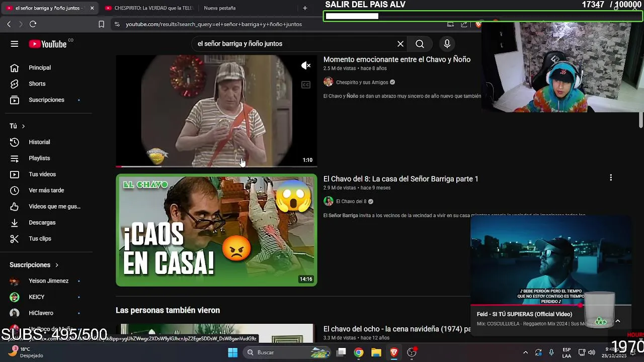This screenshot has width=644, height=362.
Task: Click the El Chavo del 8 channel avatar
Action: [328, 201]
